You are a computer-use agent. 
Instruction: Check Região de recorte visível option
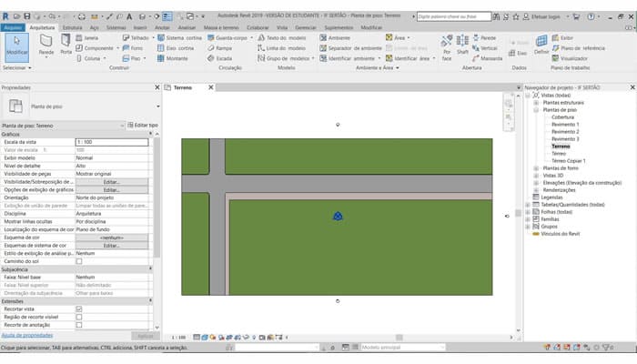point(79,317)
